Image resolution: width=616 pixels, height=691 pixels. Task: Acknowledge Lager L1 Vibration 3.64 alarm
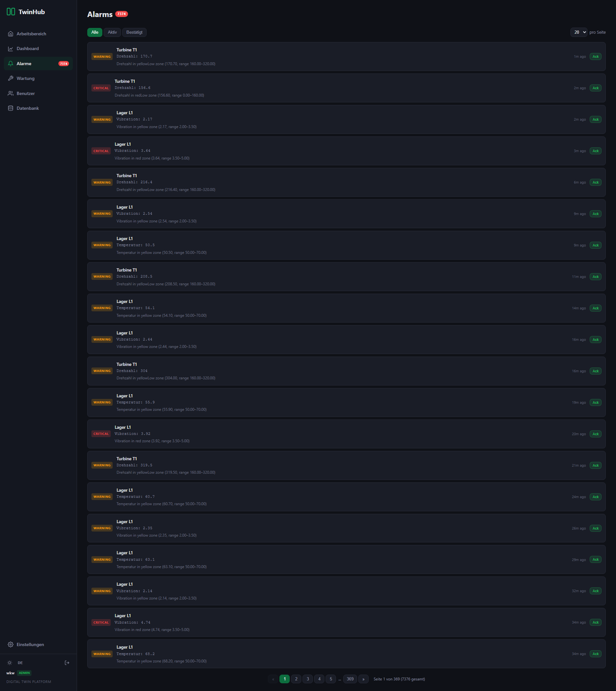(595, 151)
